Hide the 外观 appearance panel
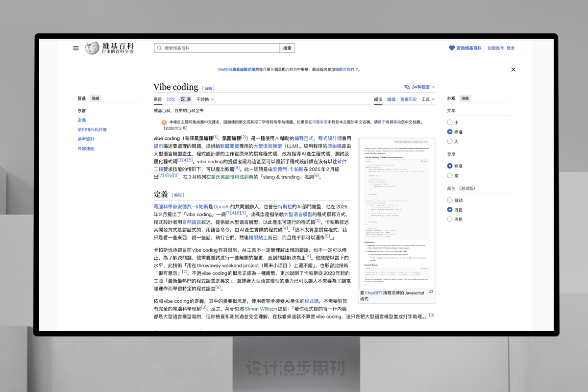The width and height of the screenshot is (588, 392). 465,98
